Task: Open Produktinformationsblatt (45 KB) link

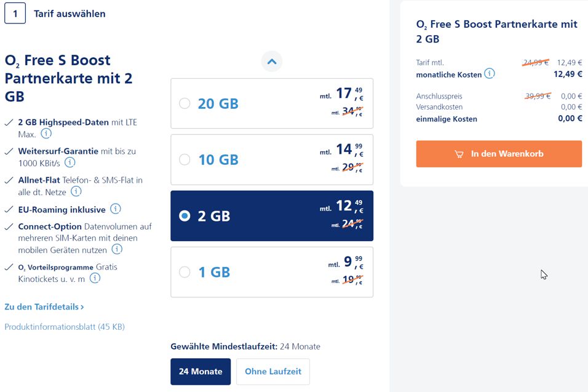Action: pos(65,327)
